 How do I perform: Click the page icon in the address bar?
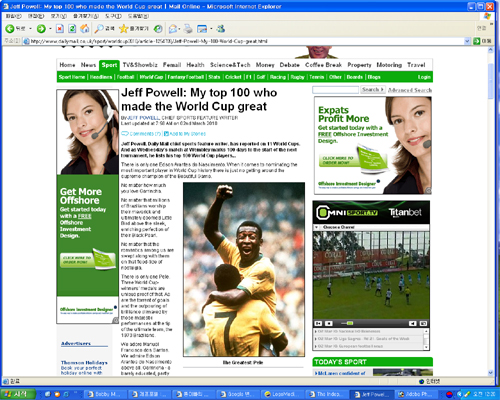[26, 41]
